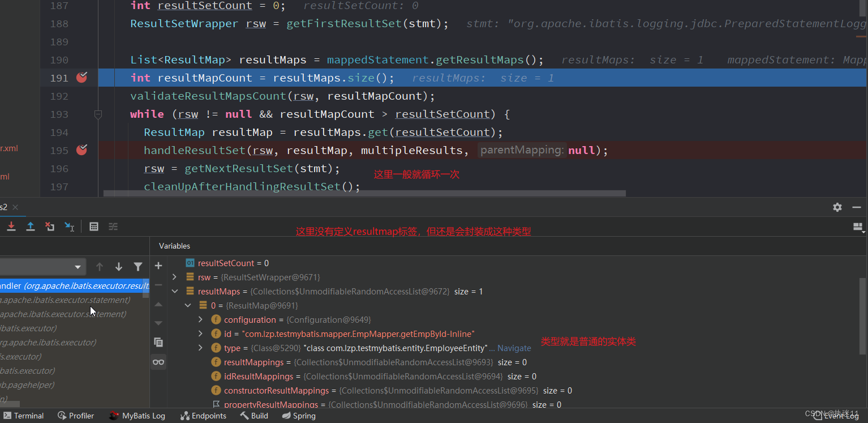Click the Navigate link next to type
The width and height of the screenshot is (868, 423).
click(514, 348)
